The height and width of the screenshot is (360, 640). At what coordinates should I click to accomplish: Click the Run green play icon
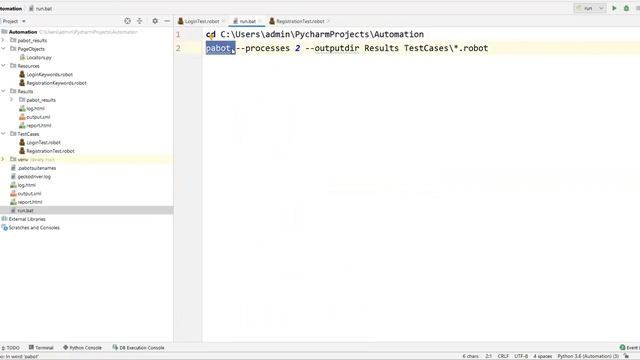(x=614, y=8)
